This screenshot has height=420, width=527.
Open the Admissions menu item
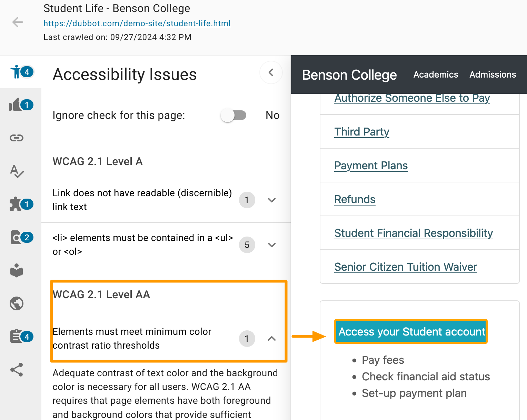[x=493, y=74]
